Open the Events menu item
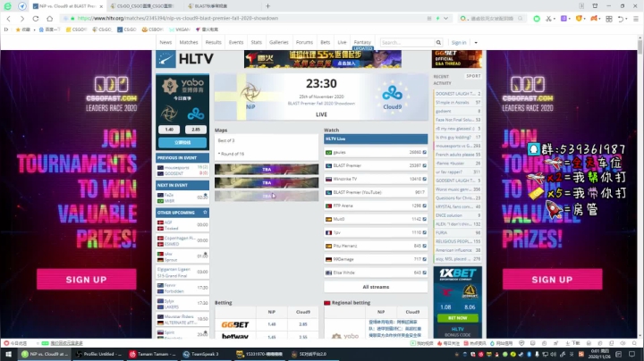Viewport: 644px width, 361px height. [x=236, y=42]
